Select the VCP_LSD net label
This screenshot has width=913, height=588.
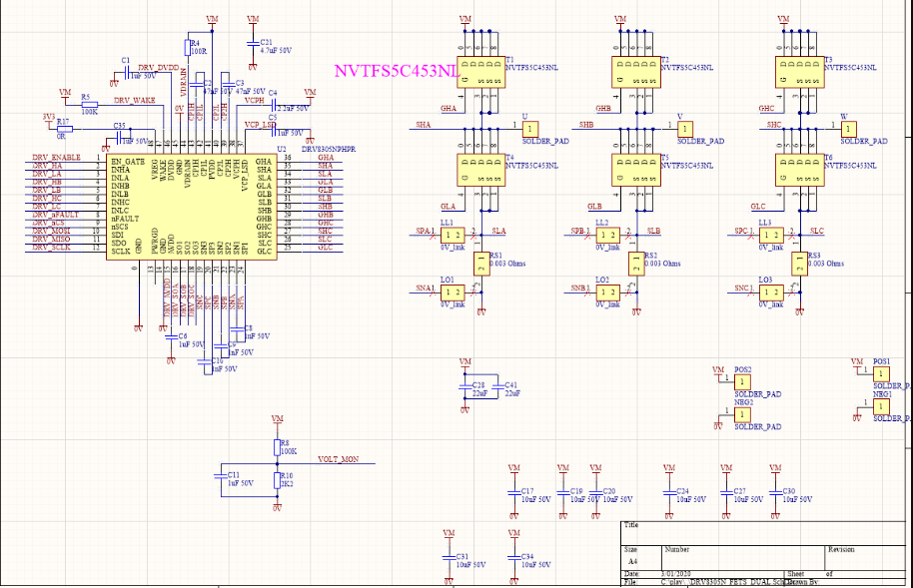[261, 125]
